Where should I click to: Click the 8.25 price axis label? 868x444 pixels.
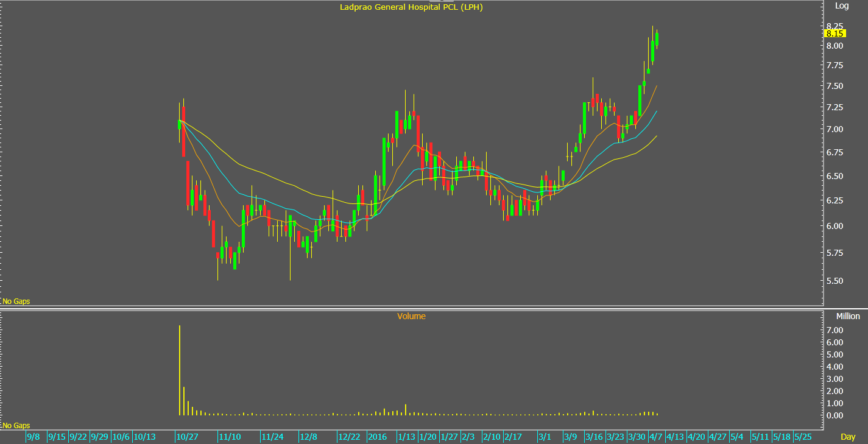pos(834,26)
